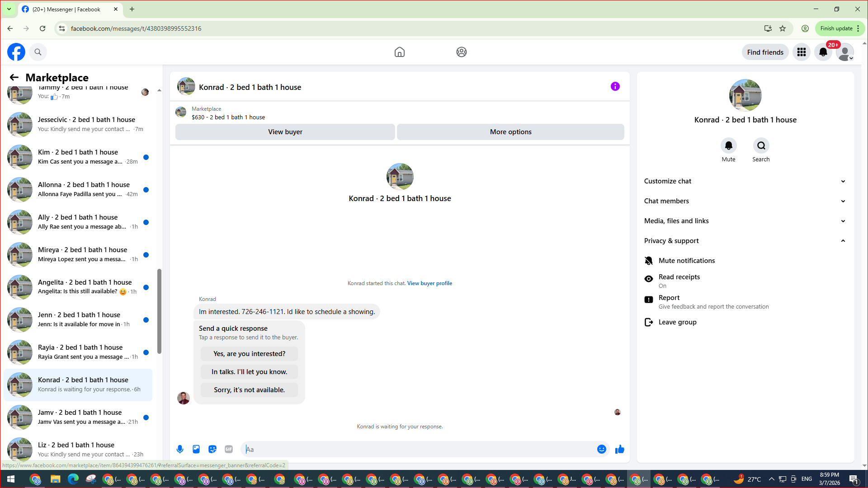Open the account profile avatar menu
The width and height of the screenshot is (868, 488).
845,52
